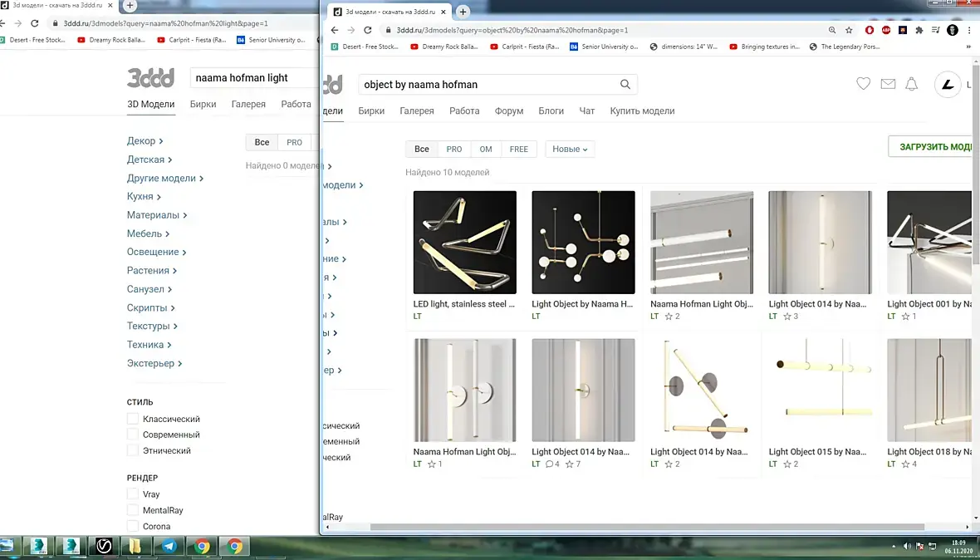
Task: Open a new tab in front window
Action: pyautogui.click(x=463, y=12)
